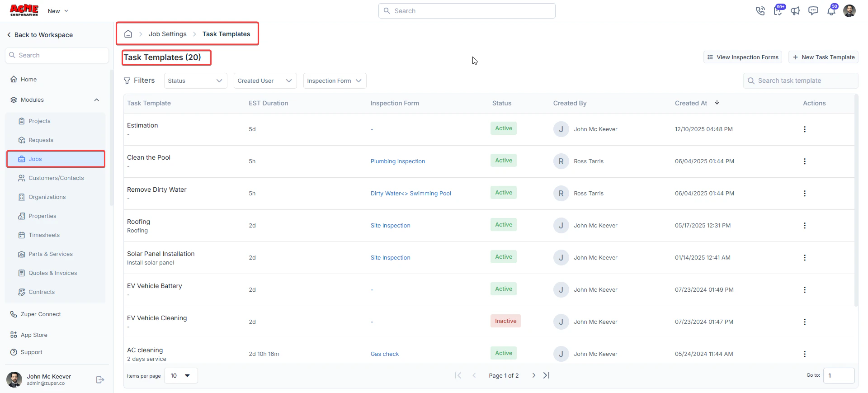Focus the Search task template field
The height and width of the screenshot is (393, 868).
(x=801, y=81)
